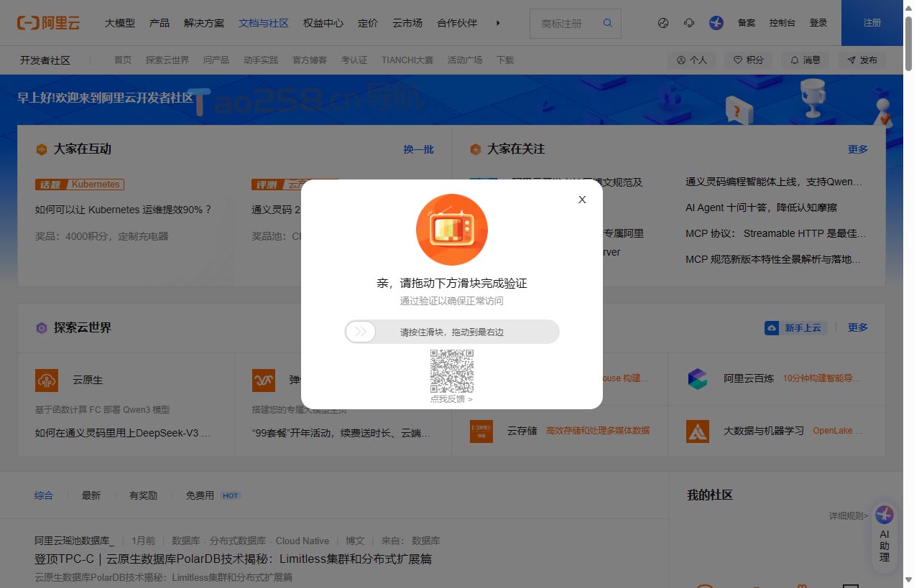Screen dimensions: 914x588
Task: Click the 大数据与机器学习 icon
Action: [697, 431]
